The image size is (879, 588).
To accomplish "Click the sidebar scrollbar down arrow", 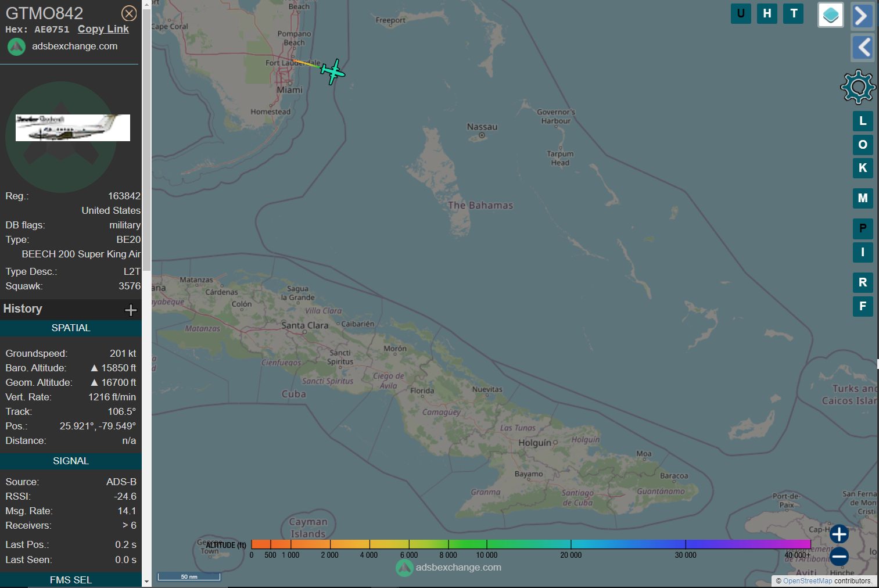I will point(146,581).
